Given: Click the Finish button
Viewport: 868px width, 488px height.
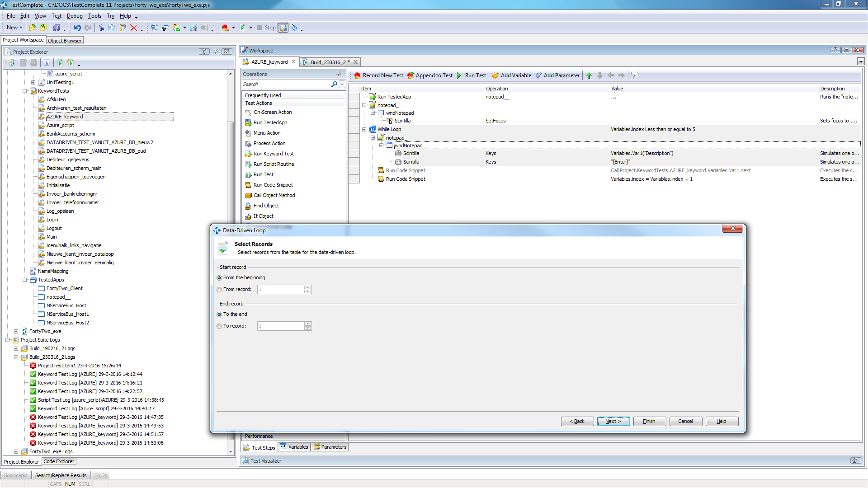Looking at the screenshot, I should click(x=649, y=421).
